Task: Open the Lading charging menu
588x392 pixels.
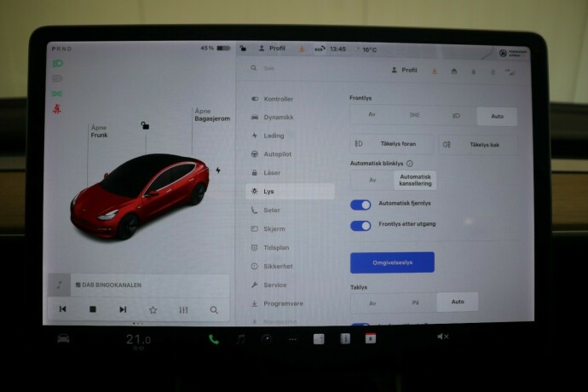Action: click(268, 135)
